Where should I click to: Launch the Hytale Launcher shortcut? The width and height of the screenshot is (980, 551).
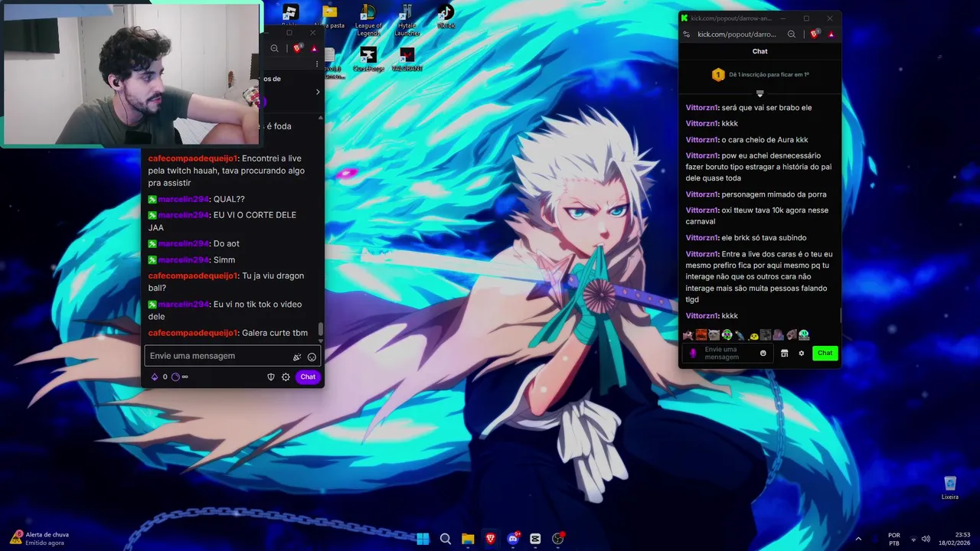pyautogui.click(x=407, y=20)
